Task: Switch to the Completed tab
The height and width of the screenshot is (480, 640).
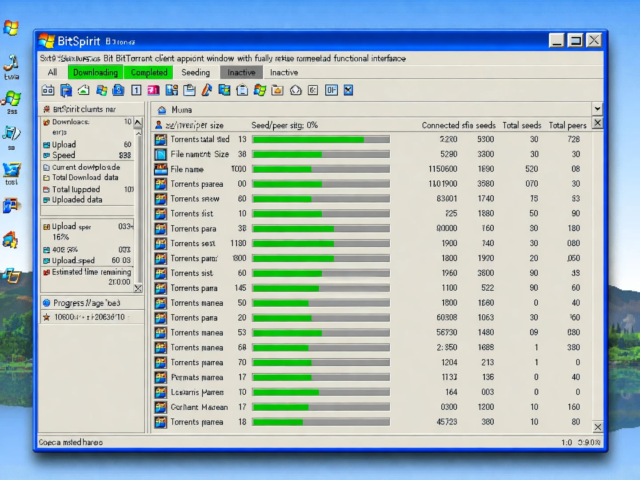Action: [x=149, y=73]
